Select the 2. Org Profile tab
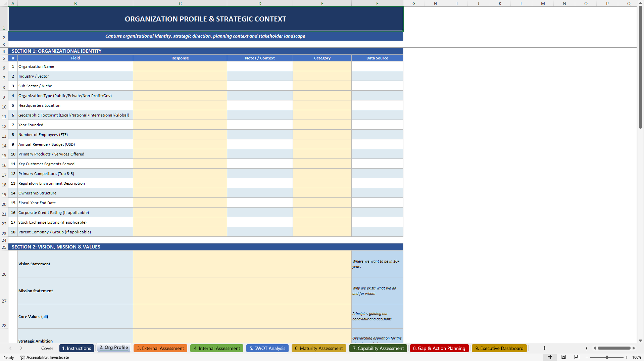 click(114, 348)
